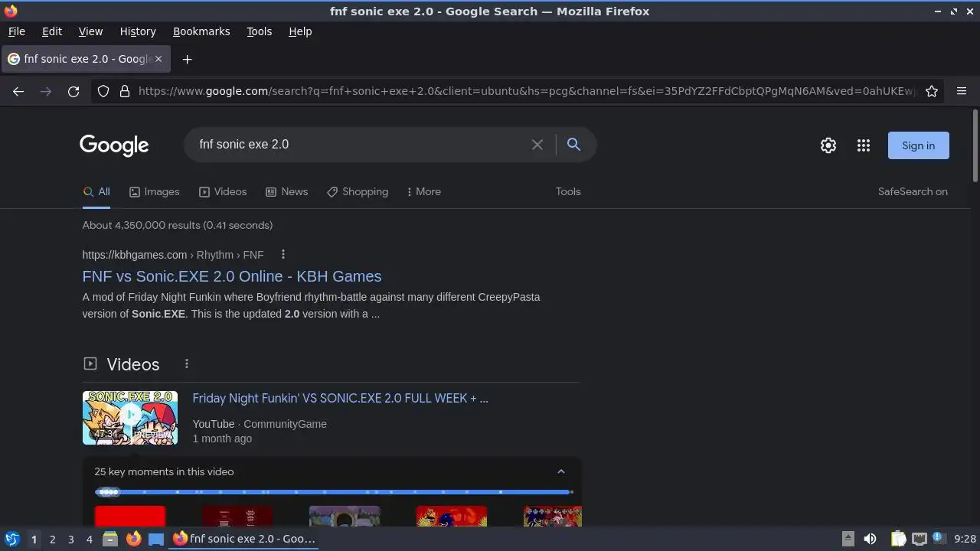This screenshot has height=551, width=980.
Task: Open Google quick settings gear
Action: tap(828, 145)
